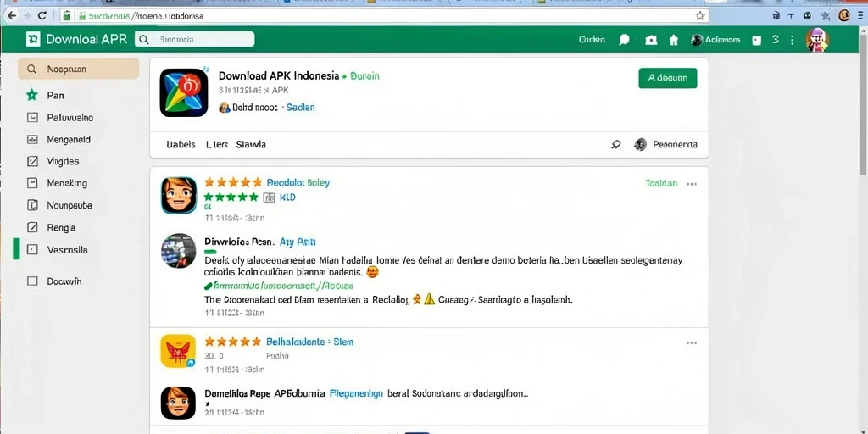Click the camera icon in header
Screen dimensions: 868x434
[x=651, y=40]
